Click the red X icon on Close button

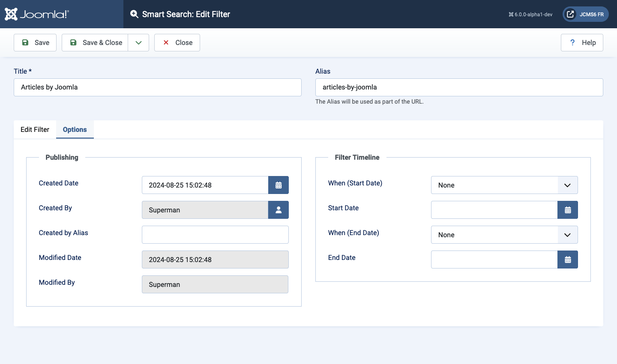[166, 42]
